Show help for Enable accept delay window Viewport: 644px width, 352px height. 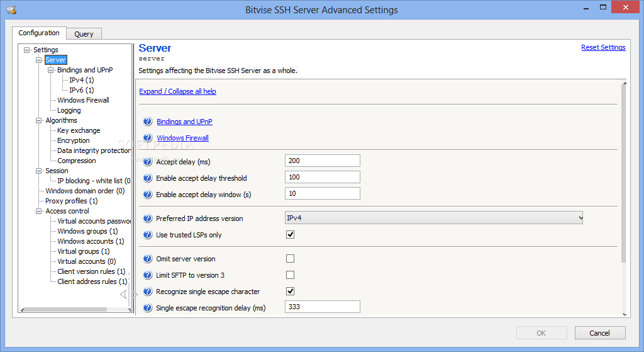pos(147,195)
